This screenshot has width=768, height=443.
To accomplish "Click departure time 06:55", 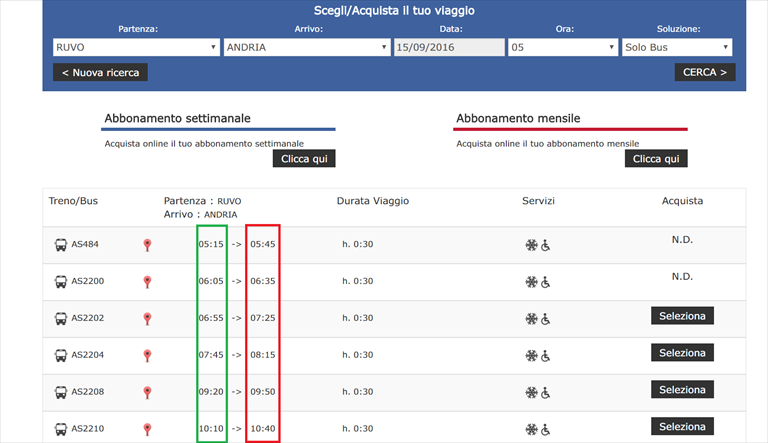I will click(211, 318).
